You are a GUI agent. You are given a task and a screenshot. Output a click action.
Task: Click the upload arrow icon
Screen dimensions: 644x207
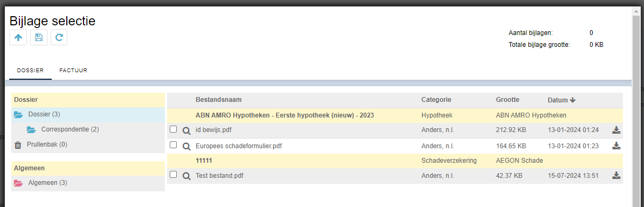click(x=18, y=37)
